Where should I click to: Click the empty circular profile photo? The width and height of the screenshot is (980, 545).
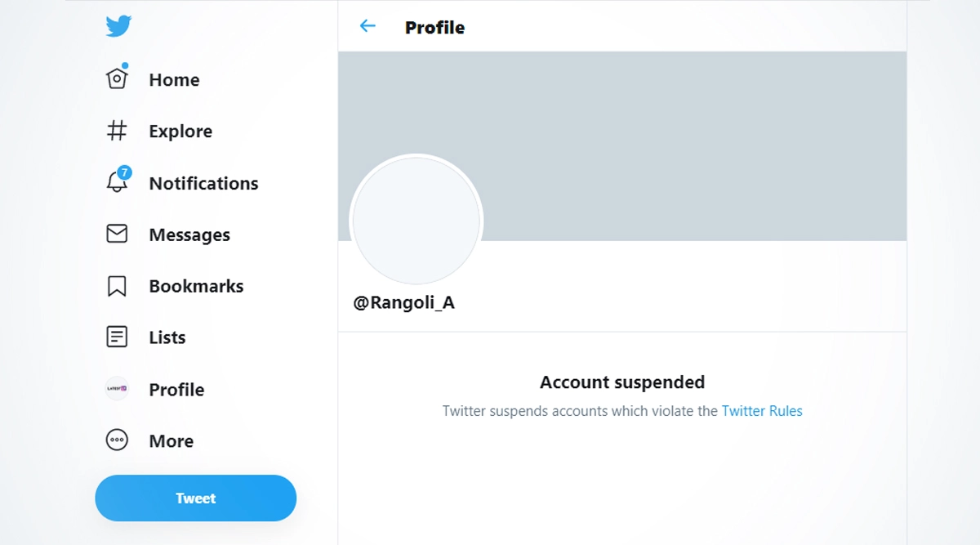(416, 221)
